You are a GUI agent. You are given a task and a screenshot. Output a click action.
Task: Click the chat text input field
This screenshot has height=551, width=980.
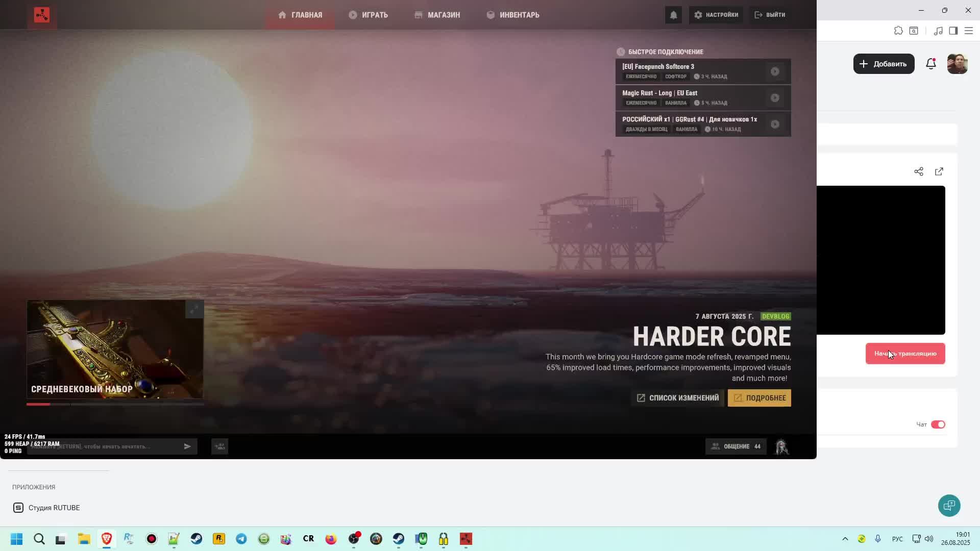[x=107, y=446]
